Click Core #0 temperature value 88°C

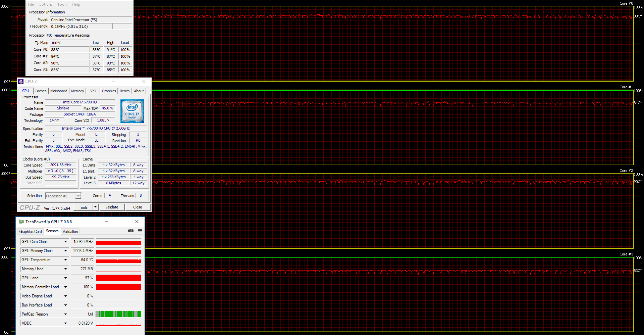[69, 50]
